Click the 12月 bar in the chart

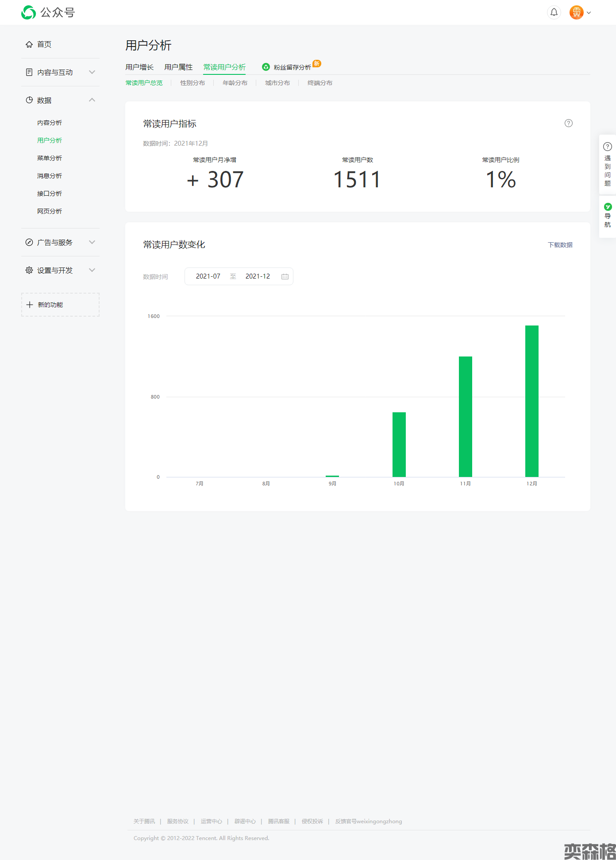pos(531,401)
